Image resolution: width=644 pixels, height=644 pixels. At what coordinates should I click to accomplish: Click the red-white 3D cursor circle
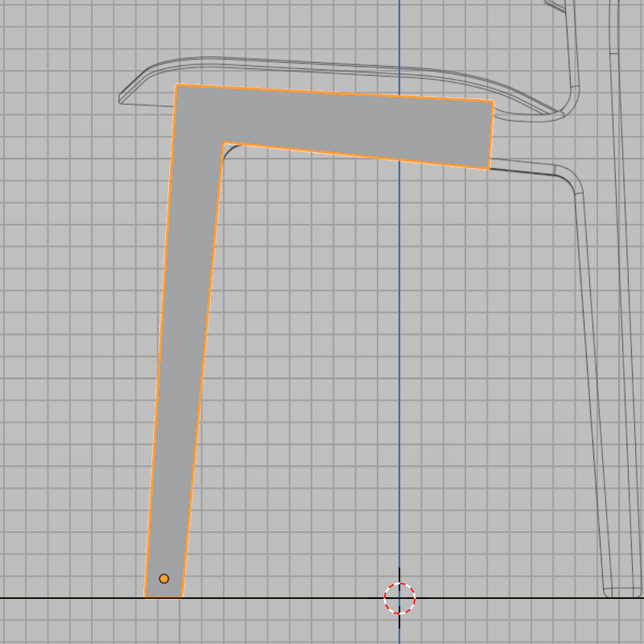click(399, 598)
